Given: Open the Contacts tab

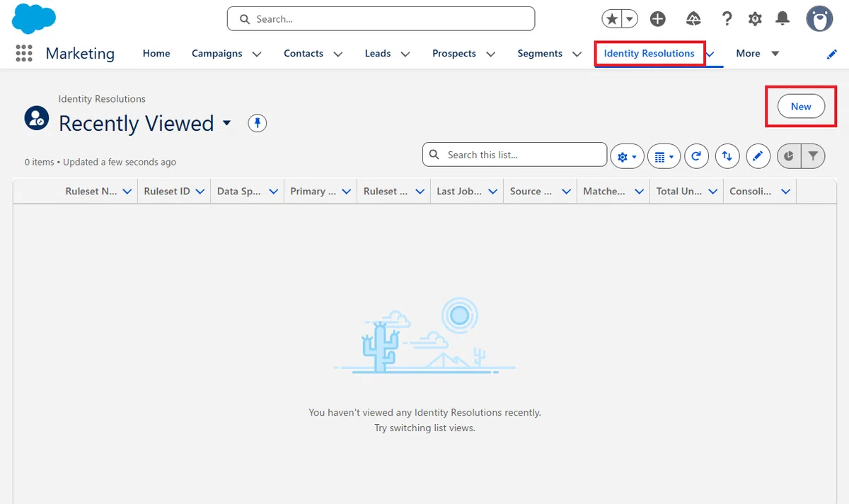Looking at the screenshot, I should 304,54.
